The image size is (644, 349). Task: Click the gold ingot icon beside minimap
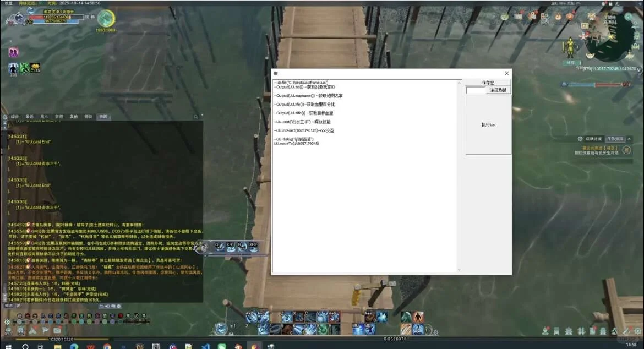click(590, 55)
